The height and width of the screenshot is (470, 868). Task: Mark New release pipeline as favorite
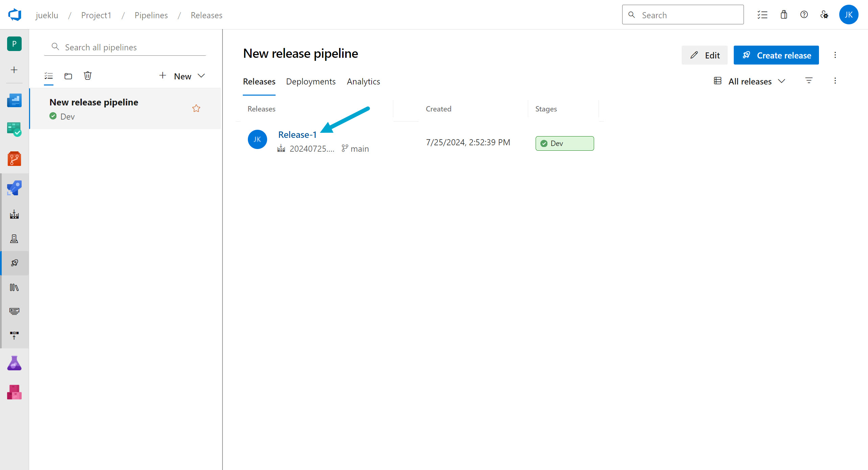[x=196, y=108]
